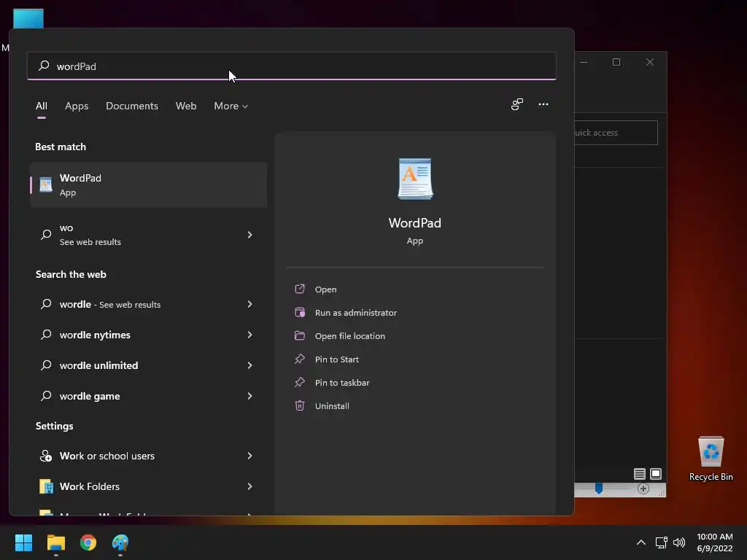Screen dimensions: 747x560
Task: Click the wordle unlimited suggestion text
Action: pyautogui.click(x=98, y=365)
